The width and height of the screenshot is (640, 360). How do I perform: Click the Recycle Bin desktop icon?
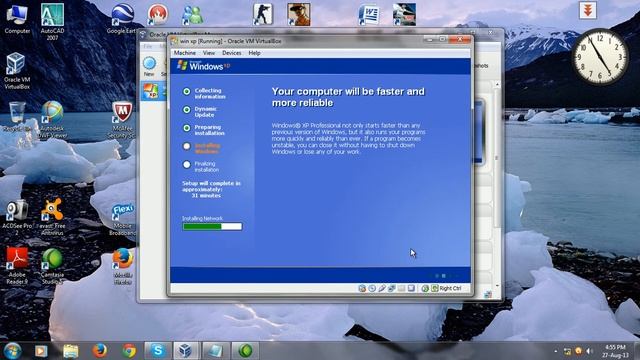coord(17,117)
